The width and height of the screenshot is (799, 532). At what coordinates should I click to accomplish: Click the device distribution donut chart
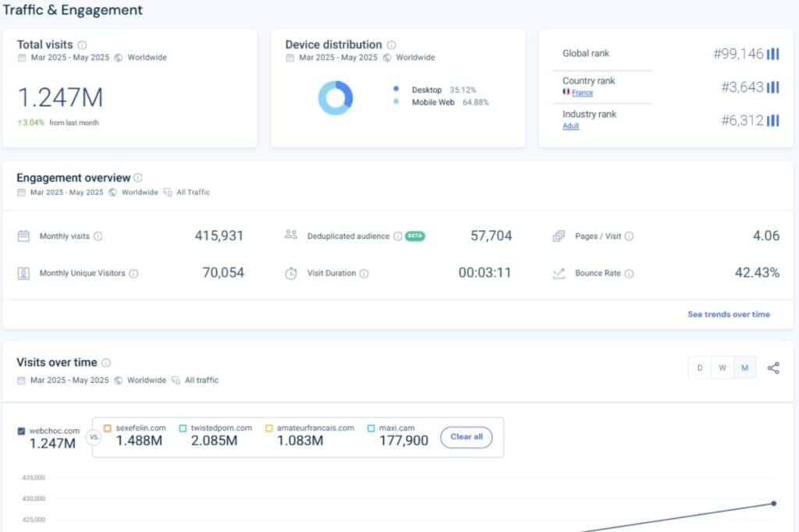336,98
